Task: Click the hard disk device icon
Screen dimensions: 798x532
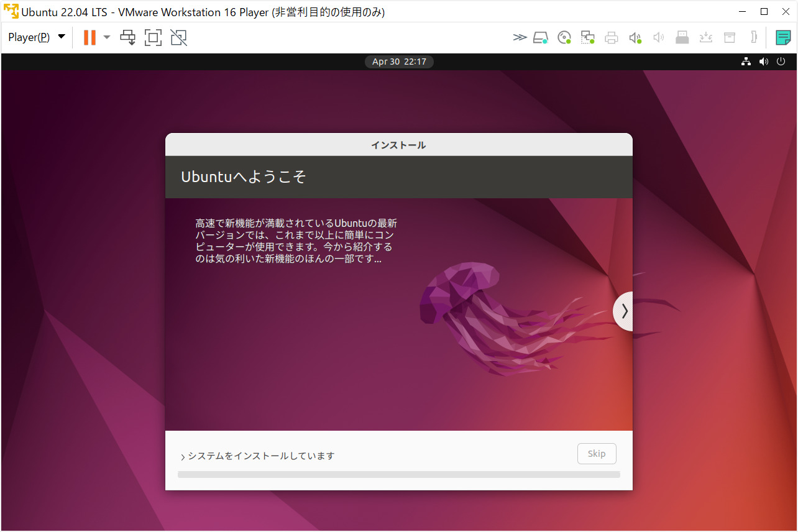Action: tap(541, 37)
